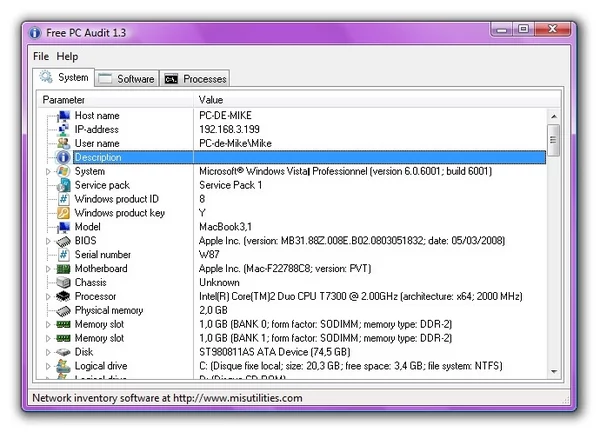Click the scrollbar down arrow
The width and height of the screenshot is (600, 432).
click(x=554, y=372)
